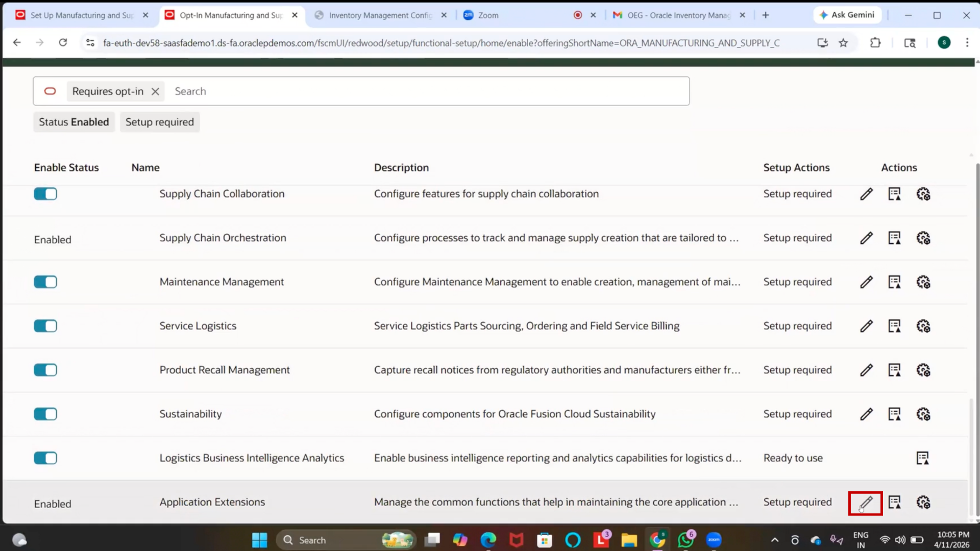
Task: Go back in browser history
Action: pyautogui.click(x=17, y=43)
